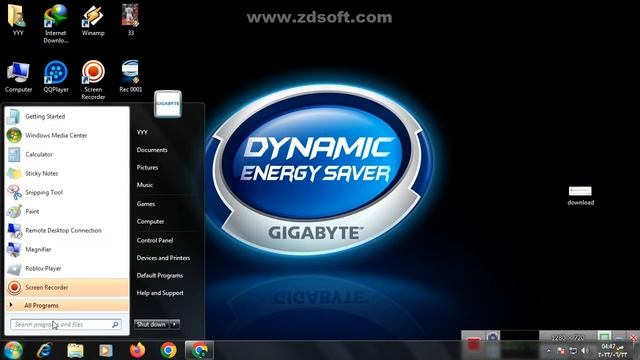
Task: Launch Roblox Player from the Start menu
Action: click(67, 268)
